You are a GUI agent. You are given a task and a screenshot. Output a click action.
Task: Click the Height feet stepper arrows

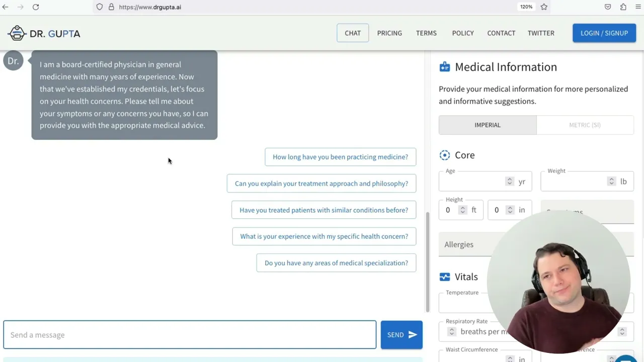coord(462,210)
